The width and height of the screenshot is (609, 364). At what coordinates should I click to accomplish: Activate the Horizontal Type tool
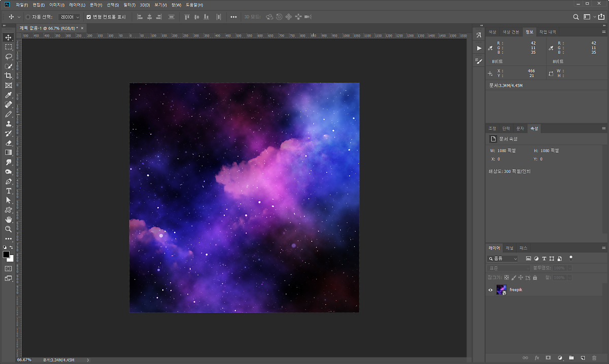click(x=9, y=191)
